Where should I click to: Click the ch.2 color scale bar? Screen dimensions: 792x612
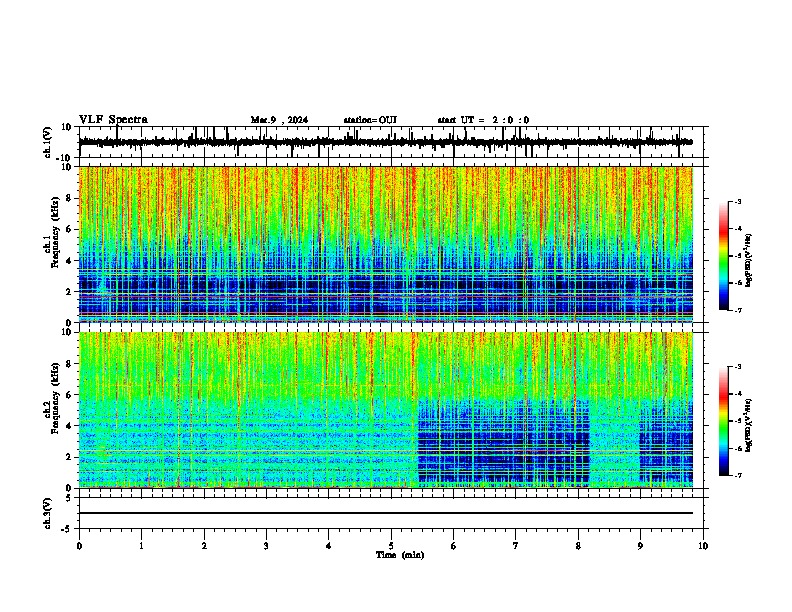pyautogui.click(x=724, y=421)
